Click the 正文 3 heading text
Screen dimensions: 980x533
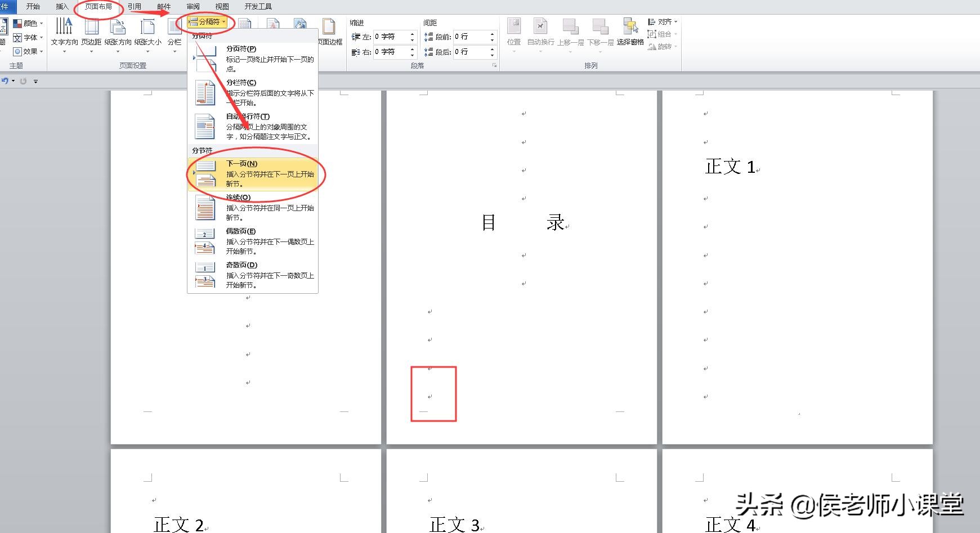coord(455,525)
